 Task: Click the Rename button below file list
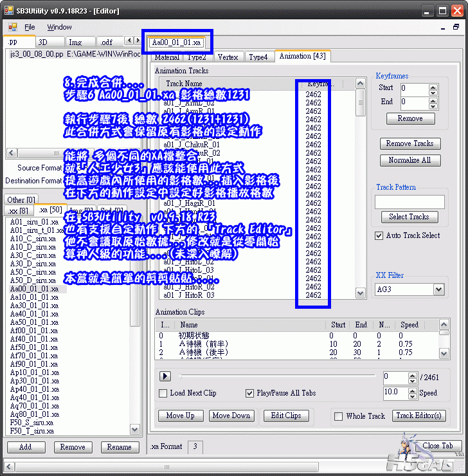tap(120, 447)
